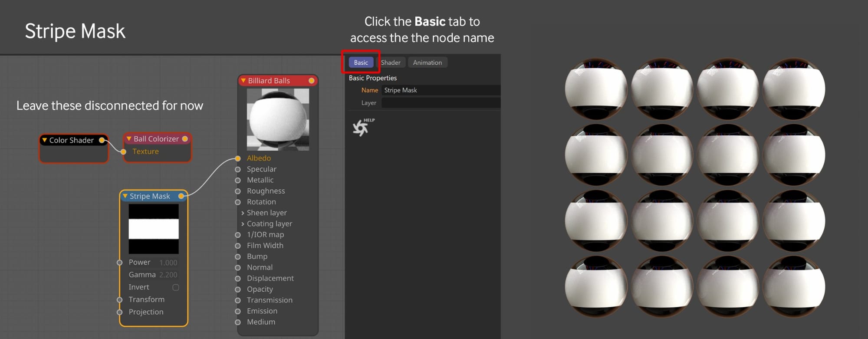Click the Medium input port
Image resolution: width=868 pixels, height=339 pixels.
(x=238, y=322)
